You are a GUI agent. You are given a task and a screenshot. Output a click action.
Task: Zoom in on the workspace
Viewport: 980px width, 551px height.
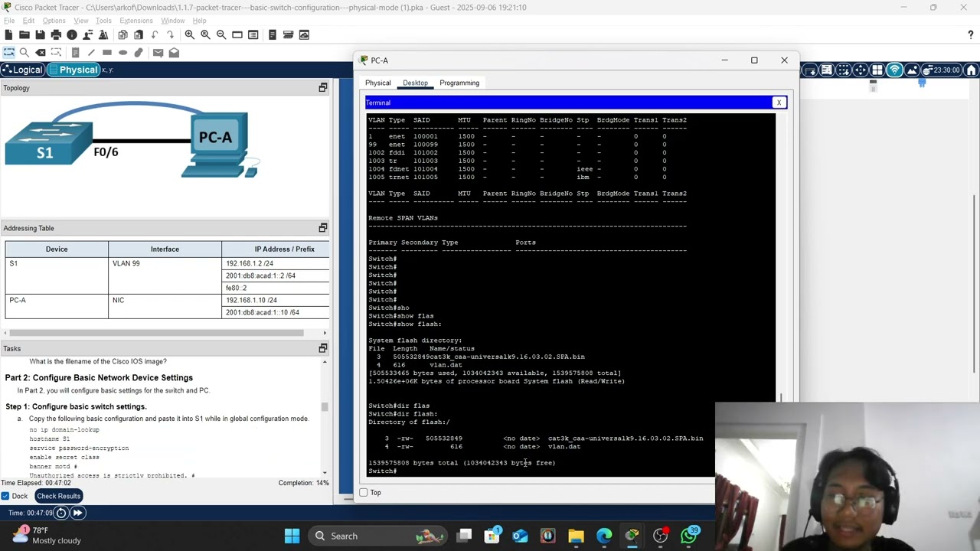(x=189, y=34)
